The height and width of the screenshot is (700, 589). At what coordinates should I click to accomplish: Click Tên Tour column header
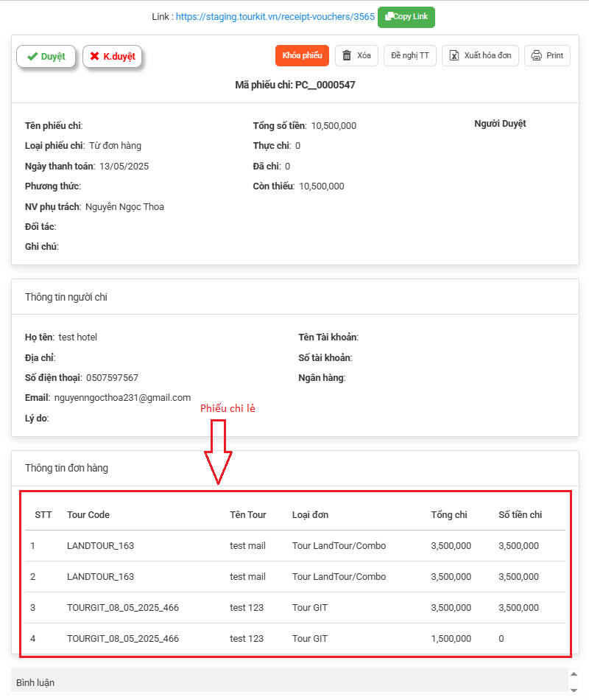click(x=247, y=515)
